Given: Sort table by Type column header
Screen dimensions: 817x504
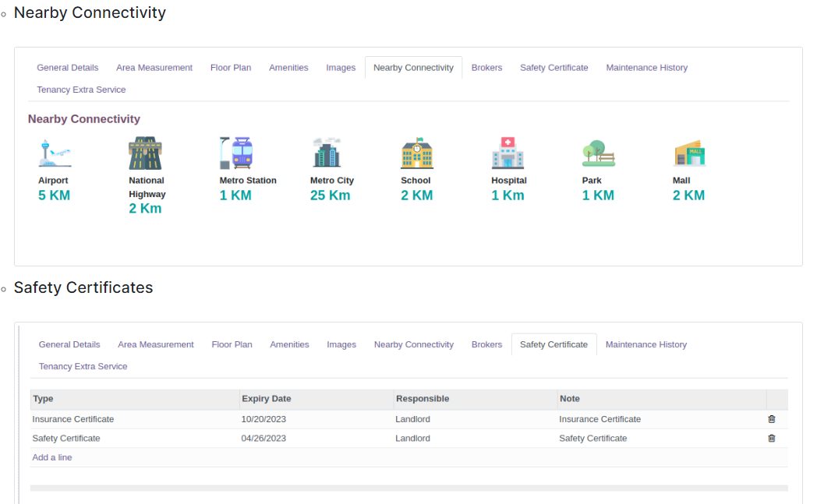Looking at the screenshot, I should 44,399.
